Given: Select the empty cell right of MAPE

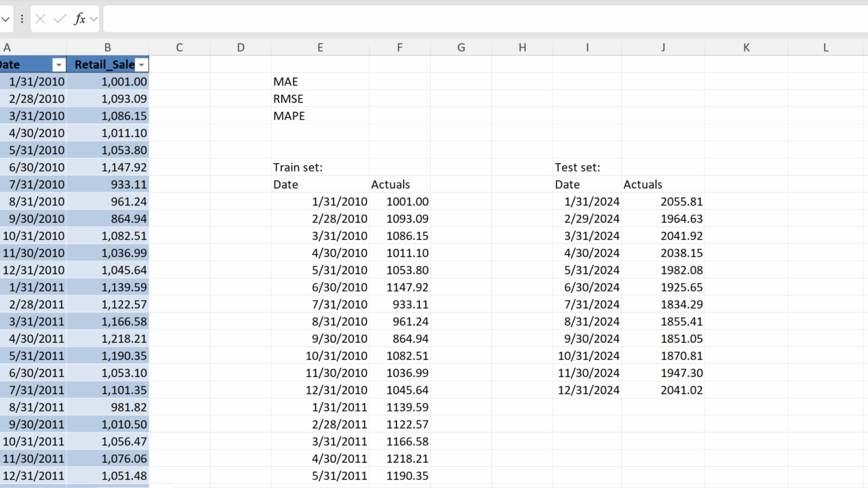Looking at the screenshot, I should point(399,116).
